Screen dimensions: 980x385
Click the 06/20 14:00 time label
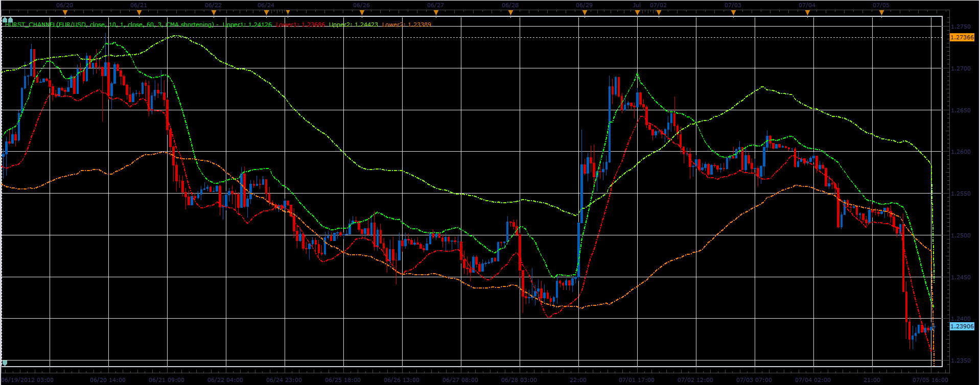pyautogui.click(x=108, y=380)
